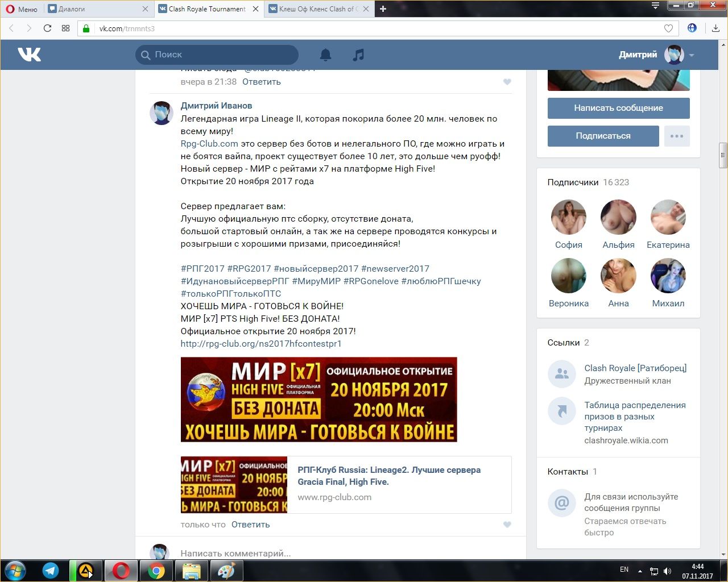The width and height of the screenshot is (728, 582).
Task: Click the arrow icon beside "Таблица распределения"
Action: [x=562, y=411]
